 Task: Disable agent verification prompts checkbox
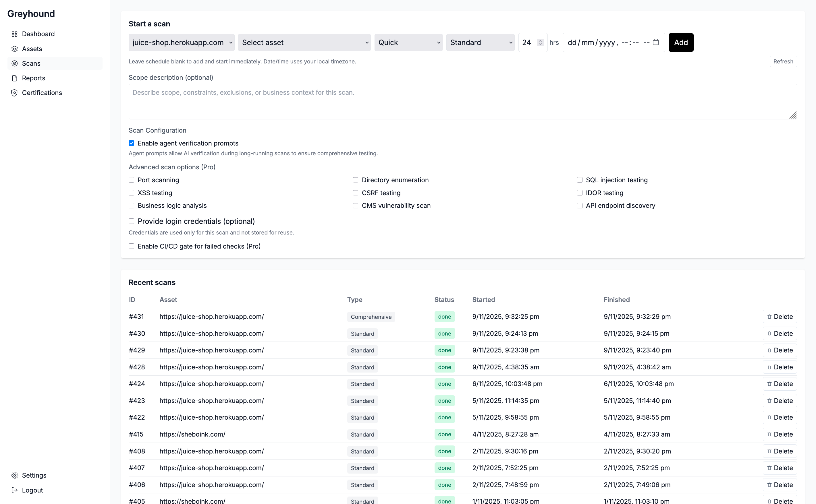[x=131, y=143]
